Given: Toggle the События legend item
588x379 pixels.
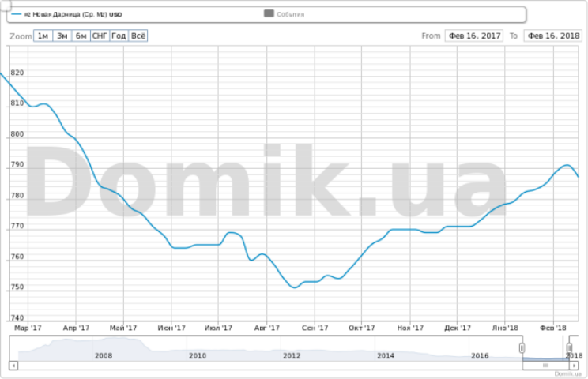Looking at the screenshot, I should pyautogui.click(x=285, y=14).
